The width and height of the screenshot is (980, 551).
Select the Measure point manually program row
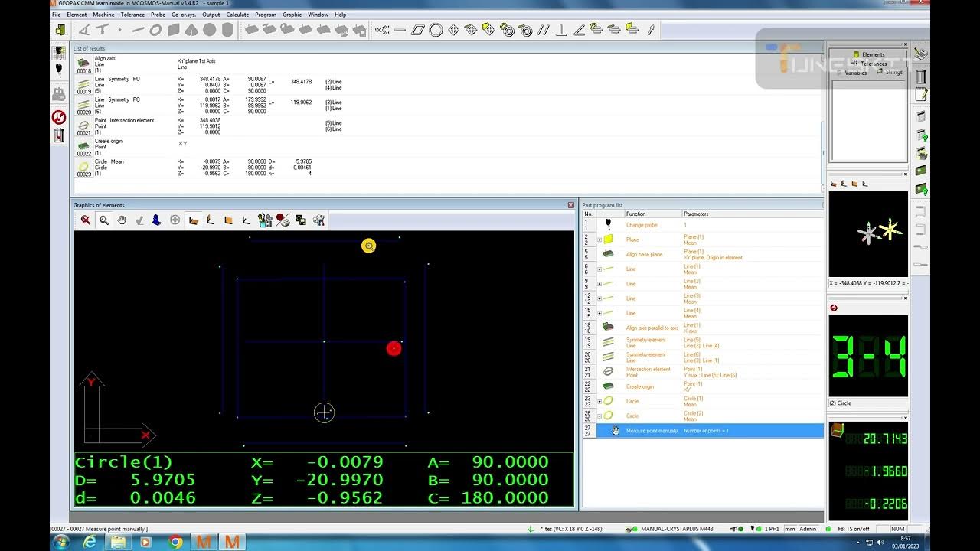click(703, 431)
